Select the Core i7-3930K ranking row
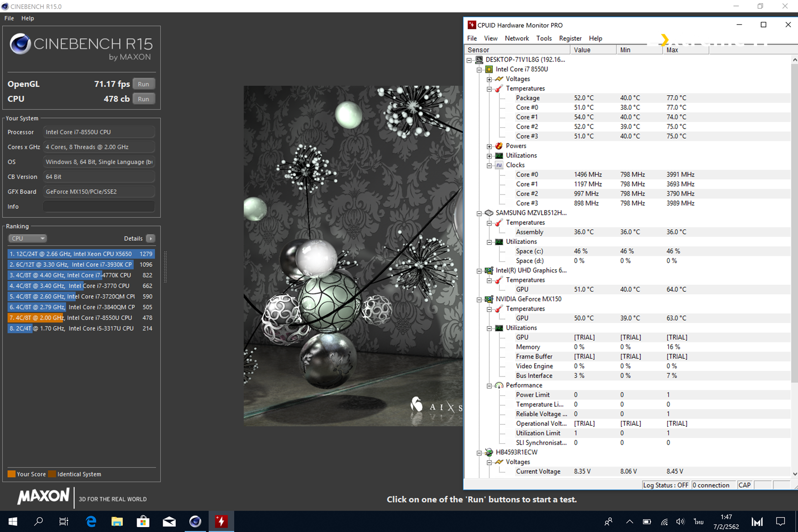The height and width of the screenshot is (532, 798). tap(81, 265)
